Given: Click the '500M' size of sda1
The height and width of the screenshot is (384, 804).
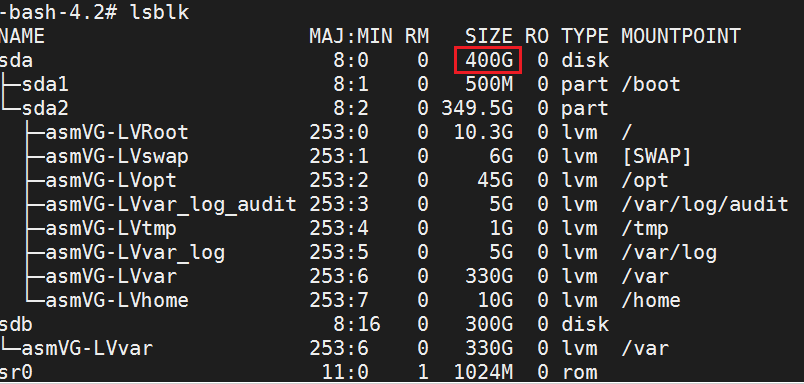Looking at the screenshot, I should [x=489, y=84].
